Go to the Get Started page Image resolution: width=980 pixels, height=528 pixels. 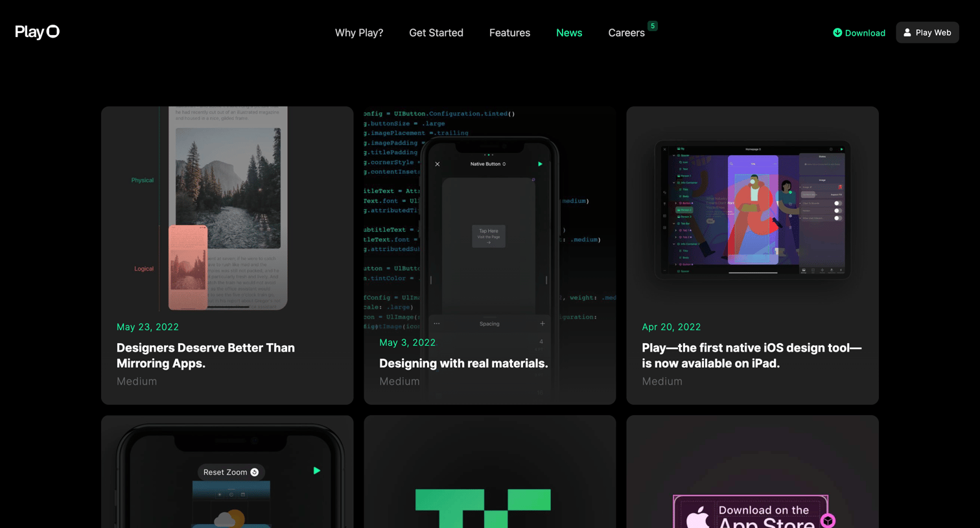pos(436,32)
